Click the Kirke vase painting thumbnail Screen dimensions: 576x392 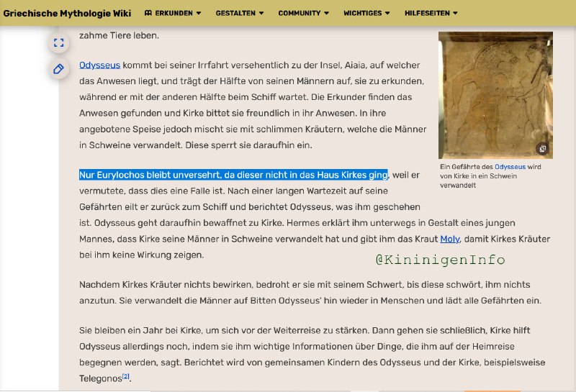click(x=495, y=95)
